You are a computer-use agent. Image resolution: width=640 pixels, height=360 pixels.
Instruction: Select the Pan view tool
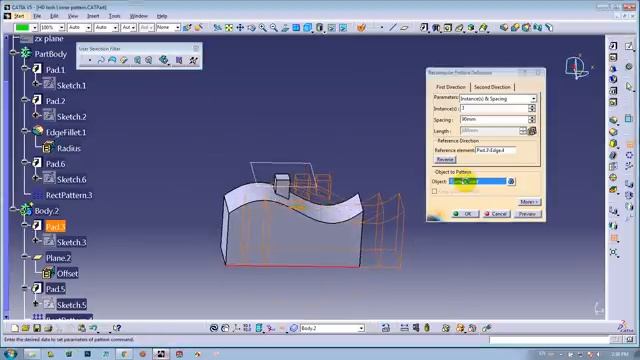pyautogui.click(x=240, y=27)
